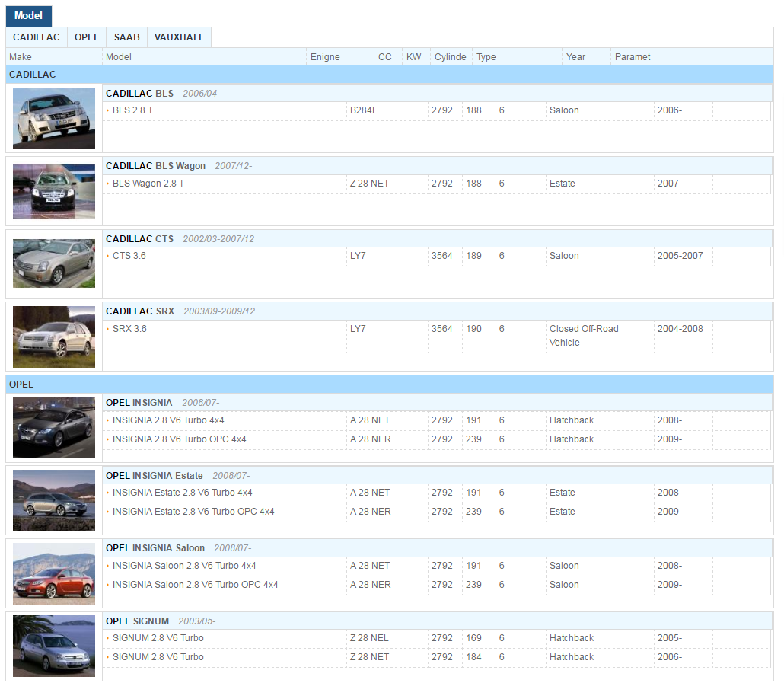Open INSIGNIA Estate 2.8 V6 Turbo OPC 4x4
784x683 pixels.
[x=193, y=512]
